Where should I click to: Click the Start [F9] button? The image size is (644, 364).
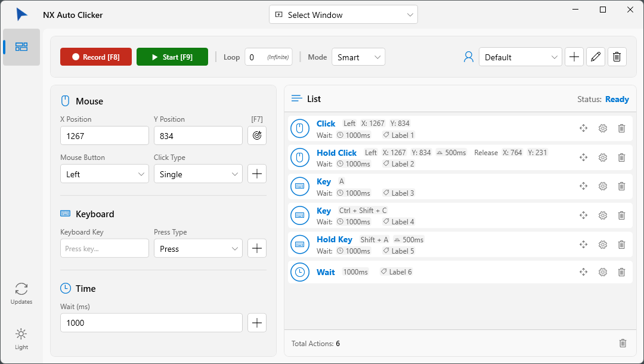click(172, 57)
